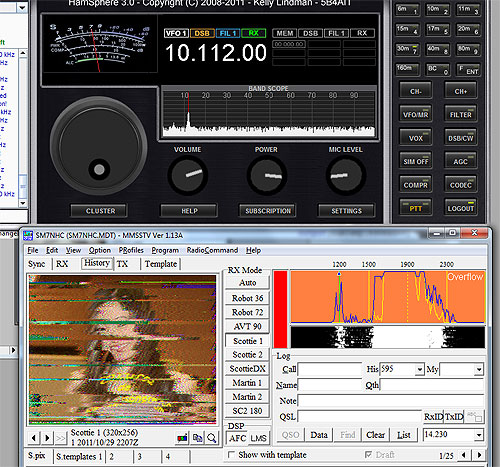Go to the previous history image
500x467 pixels.
coord(34,438)
